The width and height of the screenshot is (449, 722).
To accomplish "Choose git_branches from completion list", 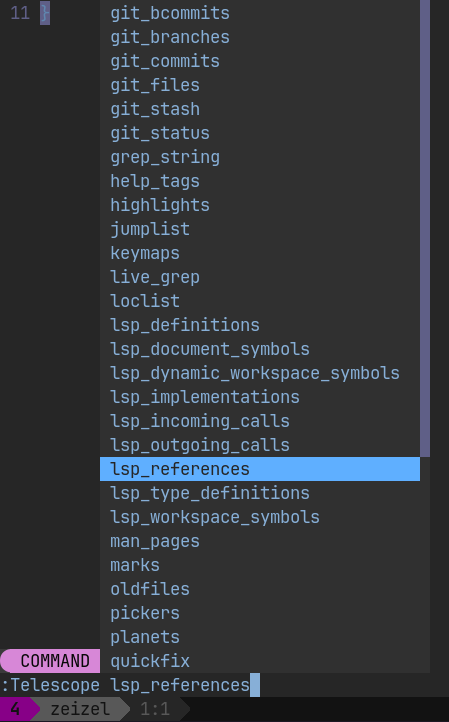I will [260, 37].
